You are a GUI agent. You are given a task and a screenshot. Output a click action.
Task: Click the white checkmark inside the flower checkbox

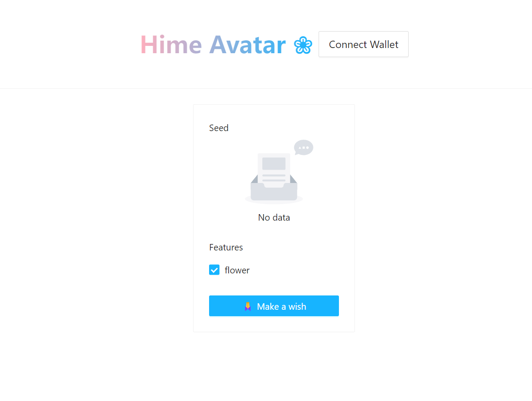[x=214, y=270]
